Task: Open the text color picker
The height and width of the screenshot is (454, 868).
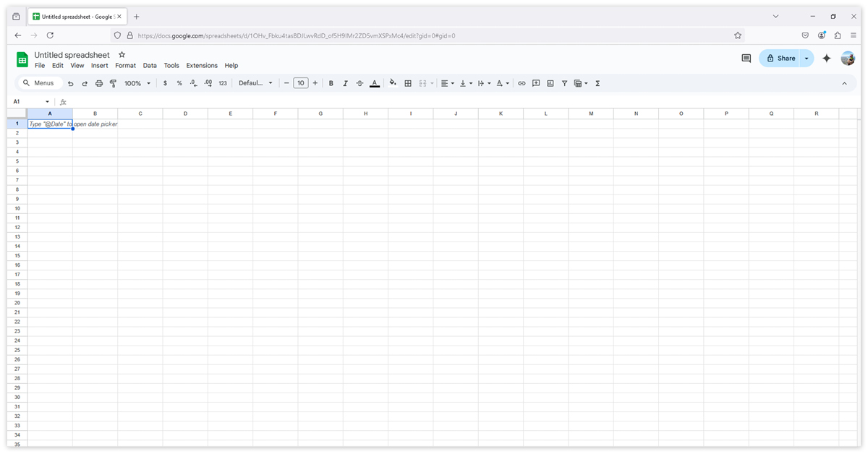Action: click(x=375, y=83)
